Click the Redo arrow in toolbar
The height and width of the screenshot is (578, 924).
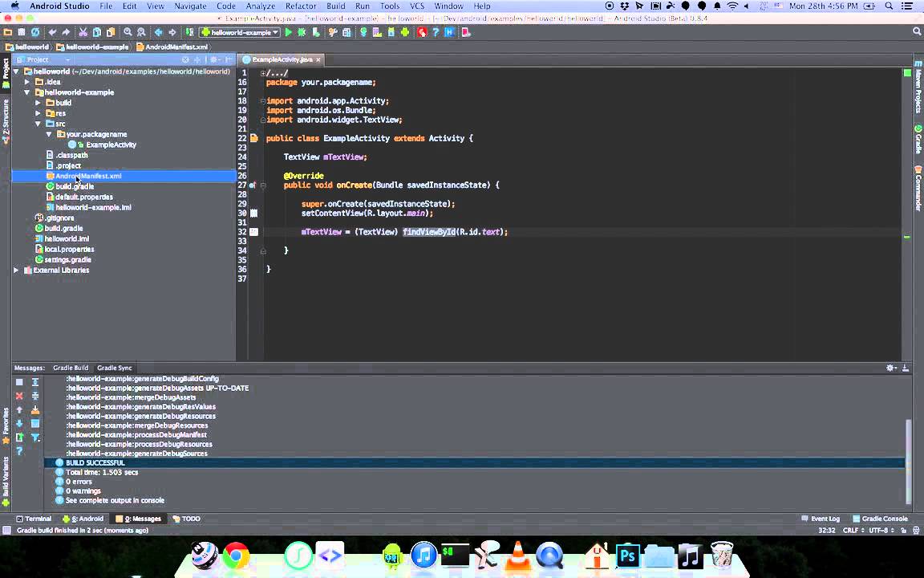coord(66,32)
